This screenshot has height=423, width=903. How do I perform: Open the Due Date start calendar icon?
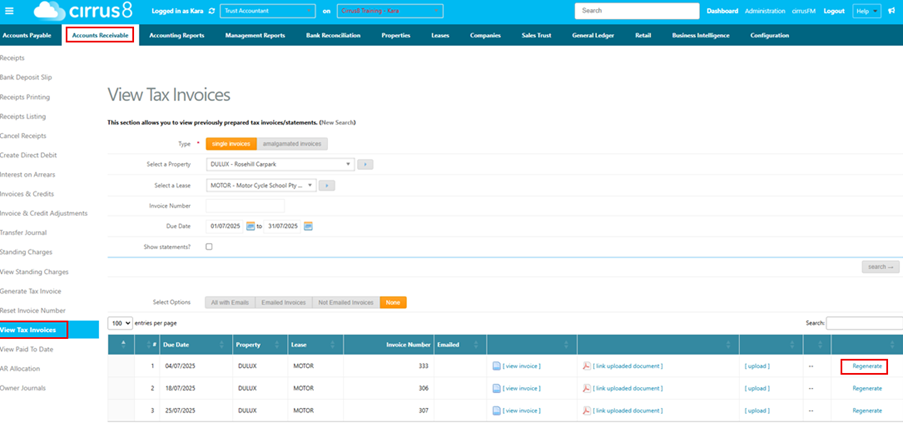250,226
